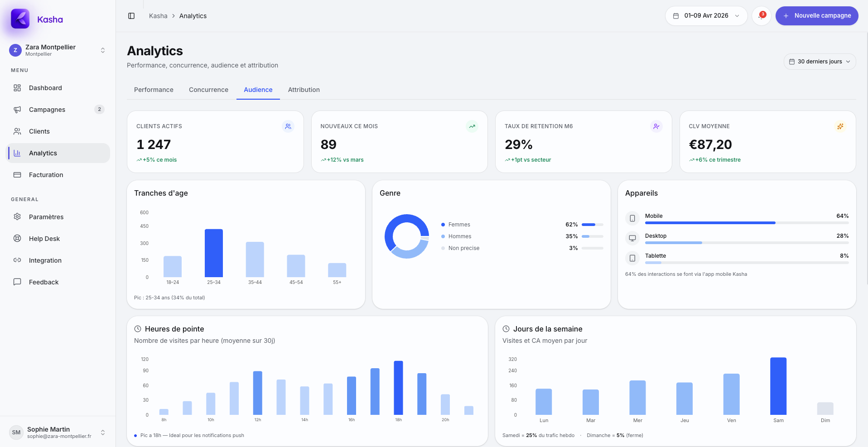Image resolution: width=868 pixels, height=447 pixels.
Task: Select the Attribution tab
Action: coord(304,90)
